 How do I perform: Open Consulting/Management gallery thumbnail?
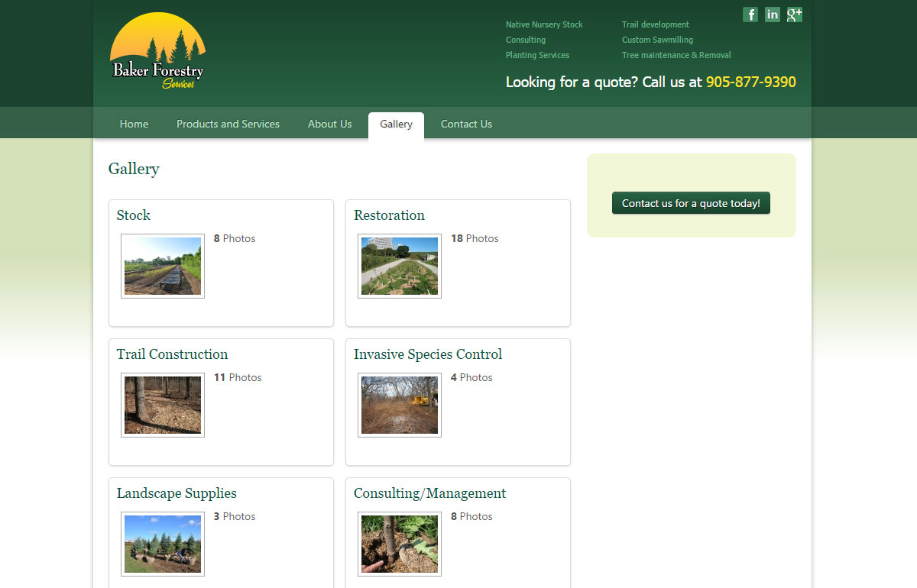(400, 544)
